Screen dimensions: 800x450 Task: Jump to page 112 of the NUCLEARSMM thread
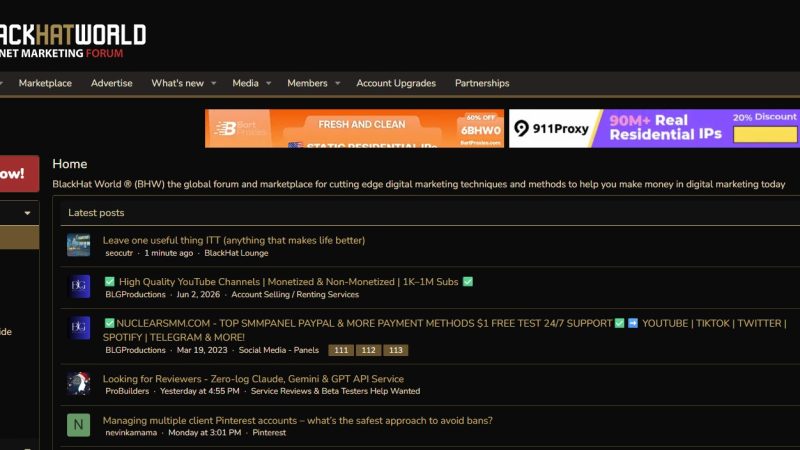click(x=368, y=350)
